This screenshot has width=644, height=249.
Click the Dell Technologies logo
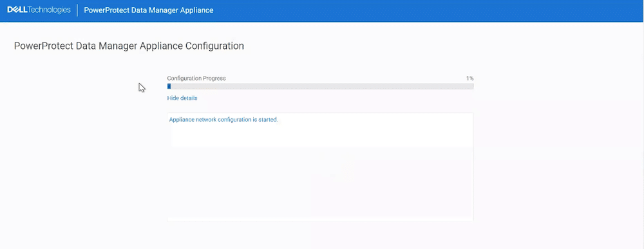(x=39, y=10)
